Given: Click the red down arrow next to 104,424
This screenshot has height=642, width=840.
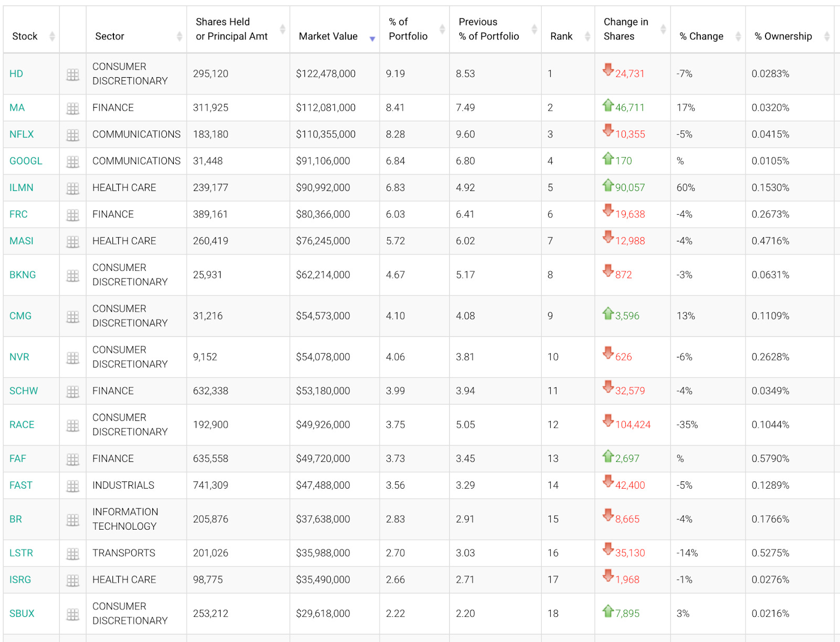Looking at the screenshot, I should pyautogui.click(x=608, y=420).
